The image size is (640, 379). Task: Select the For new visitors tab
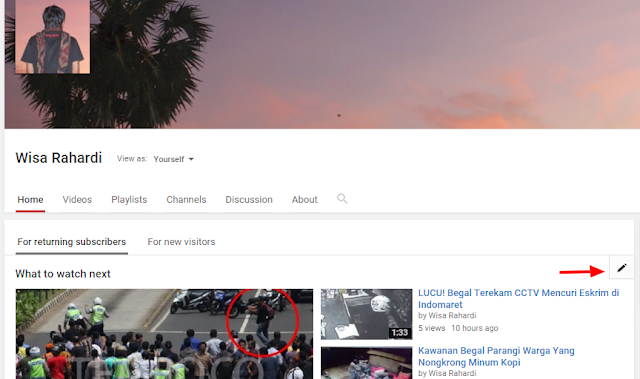[x=181, y=242]
